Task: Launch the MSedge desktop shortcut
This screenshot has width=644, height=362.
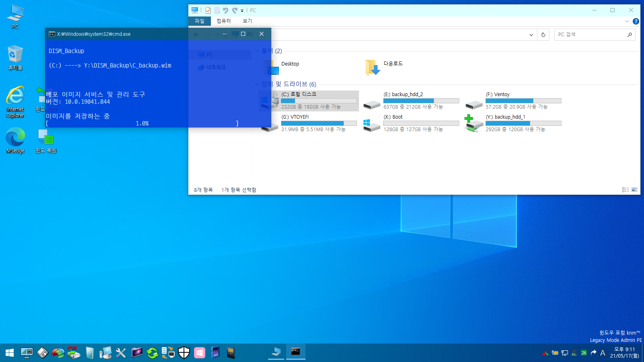Action: (x=15, y=141)
